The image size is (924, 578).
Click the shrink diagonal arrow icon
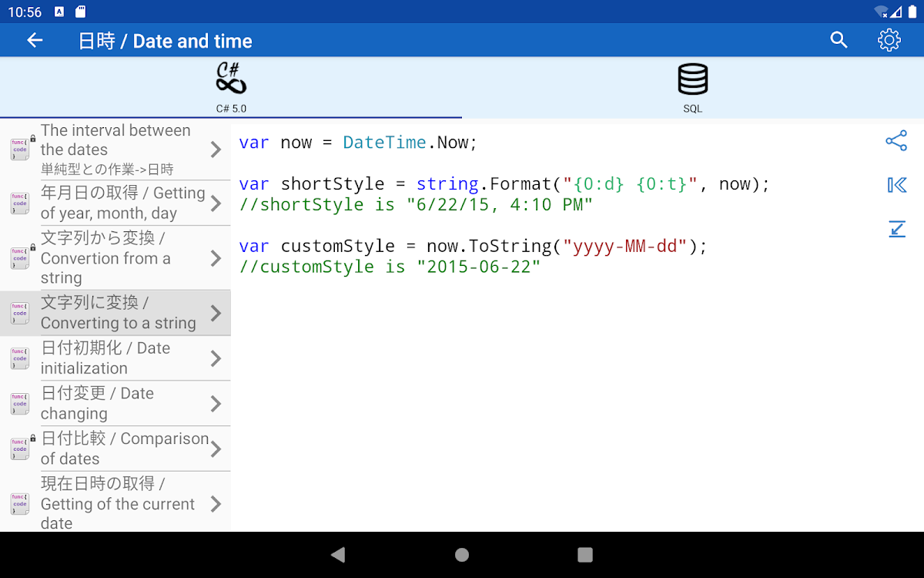pyautogui.click(x=896, y=229)
